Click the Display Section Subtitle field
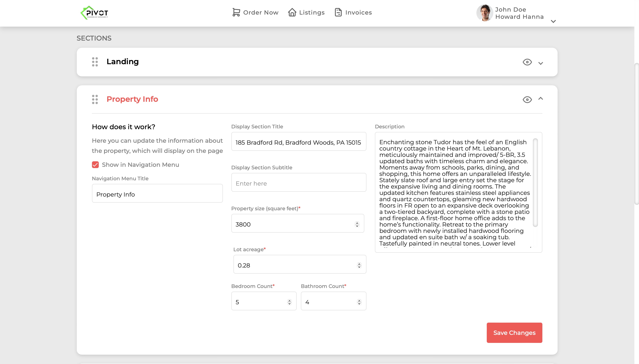 click(298, 183)
